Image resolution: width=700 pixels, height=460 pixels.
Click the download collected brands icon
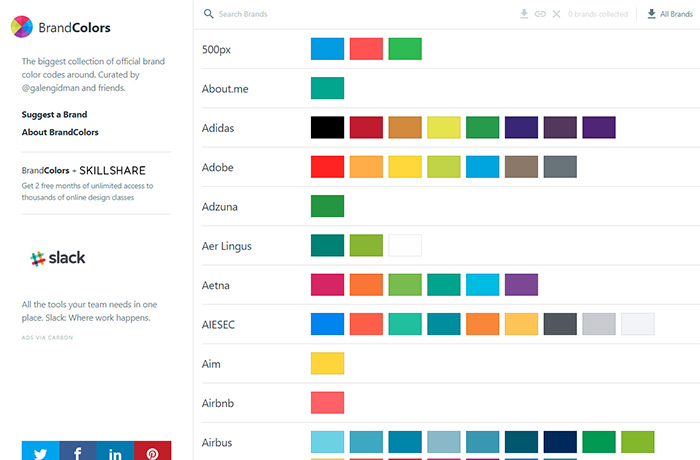(x=524, y=14)
